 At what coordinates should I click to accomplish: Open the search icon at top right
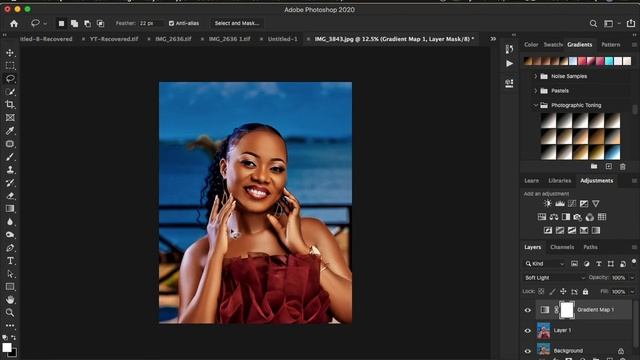point(593,24)
